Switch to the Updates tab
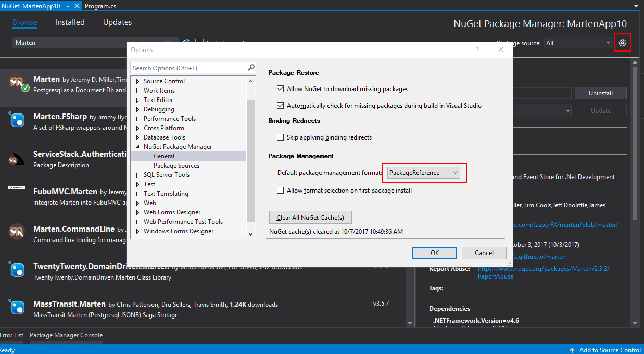 [x=117, y=22]
